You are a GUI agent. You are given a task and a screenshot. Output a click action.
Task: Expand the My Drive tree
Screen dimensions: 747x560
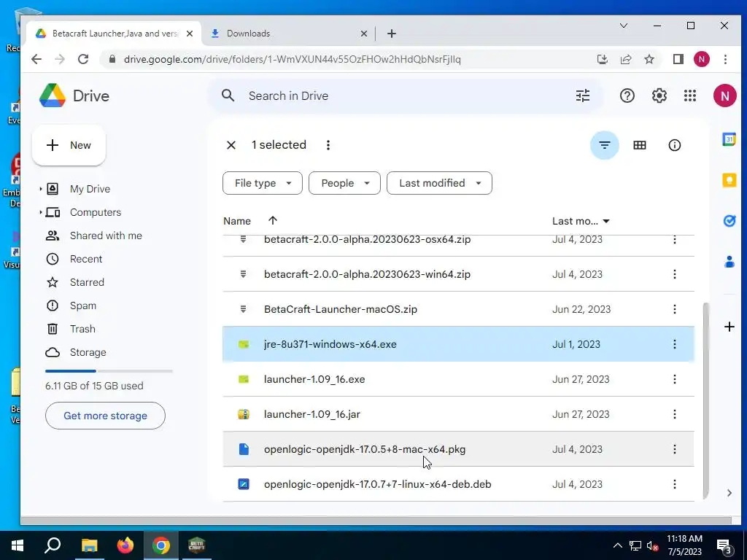pos(41,189)
